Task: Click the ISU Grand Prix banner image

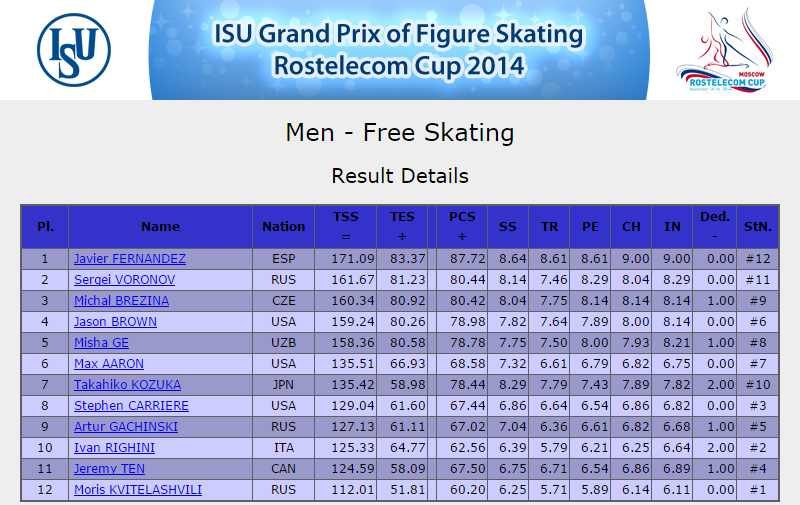Action: 399,50
